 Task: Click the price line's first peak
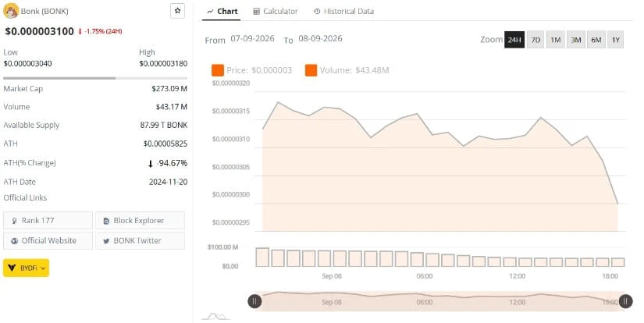click(279, 102)
